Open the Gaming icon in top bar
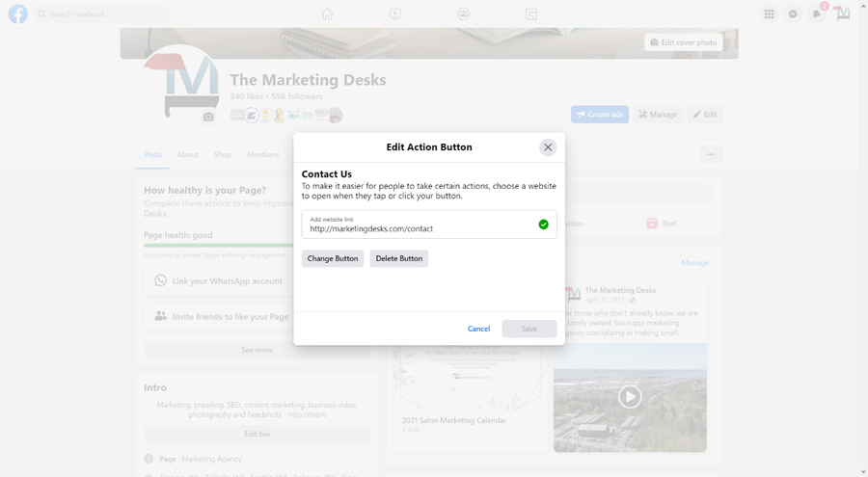This screenshot has width=868, height=477. pyautogui.click(x=531, y=13)
